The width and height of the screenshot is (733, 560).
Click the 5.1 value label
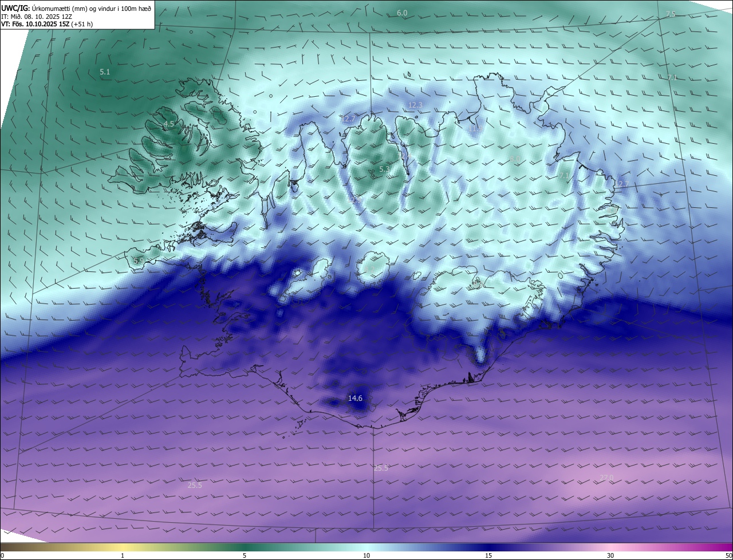click(x=105, y=72)
